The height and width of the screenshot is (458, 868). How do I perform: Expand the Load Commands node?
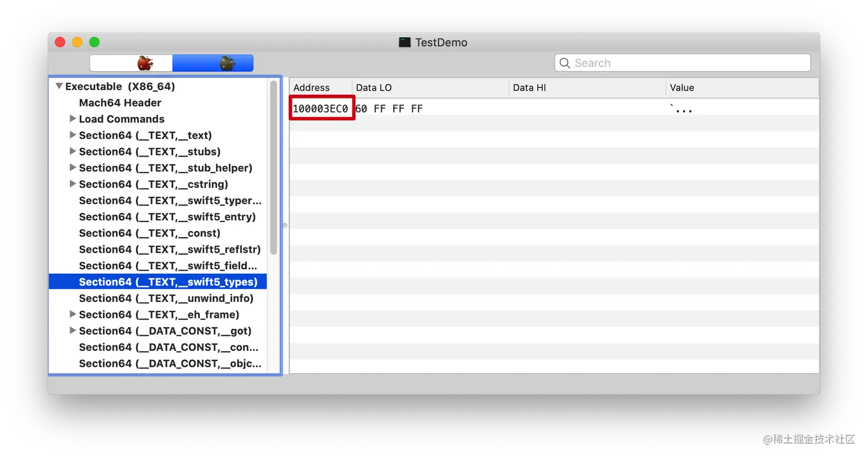72,119
